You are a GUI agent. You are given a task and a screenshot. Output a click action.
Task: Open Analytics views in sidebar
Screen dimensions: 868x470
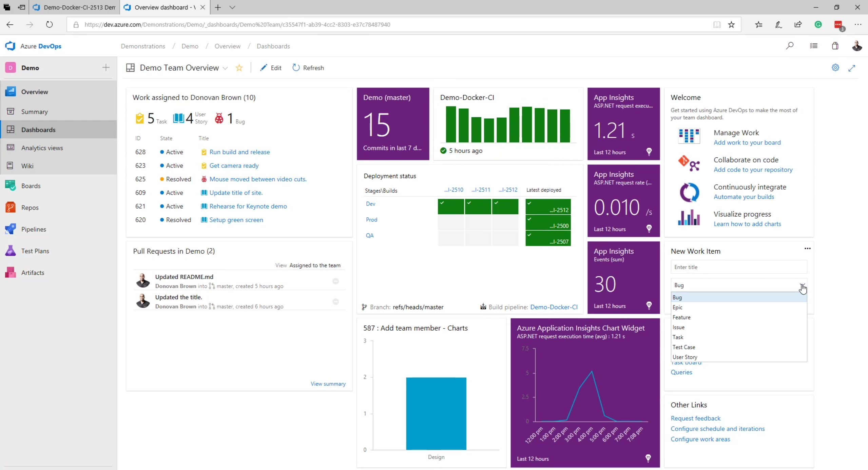pyautogui.click(x=58, y=148)
